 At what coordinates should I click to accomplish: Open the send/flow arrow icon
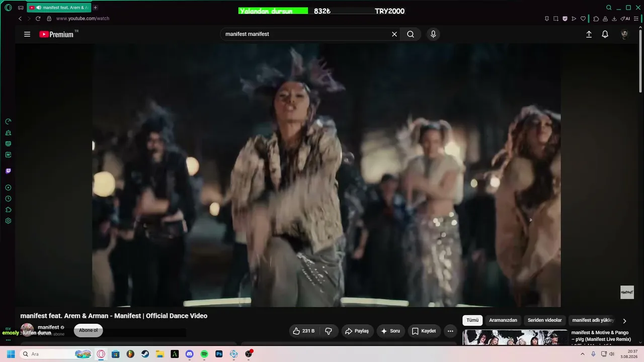point(574,19)
